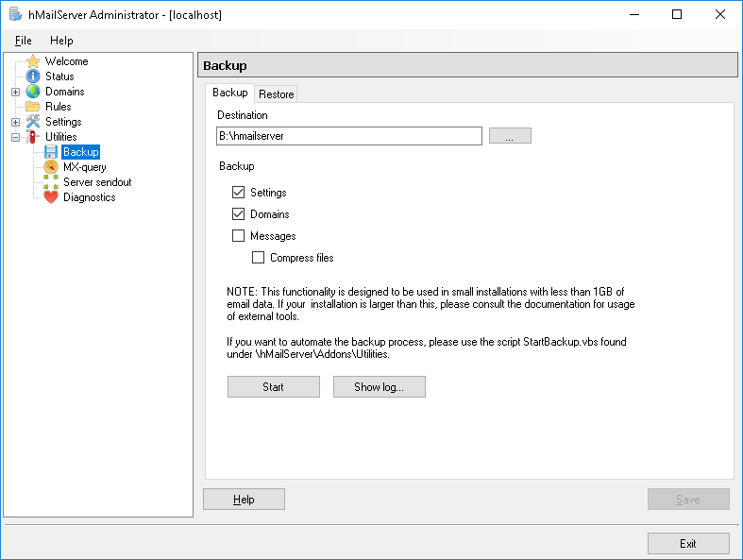Click the Utilities swiss knife icon

(x=33, y=137)
